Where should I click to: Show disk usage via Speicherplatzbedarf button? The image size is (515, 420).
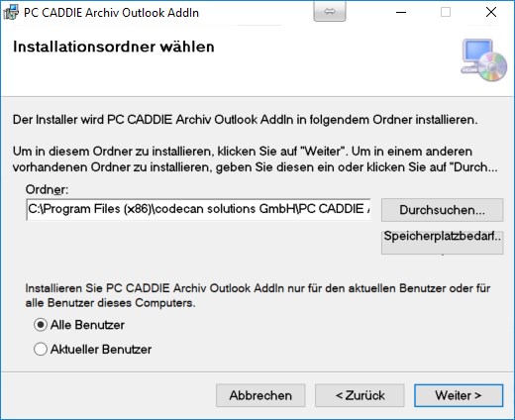pos(442,243)
